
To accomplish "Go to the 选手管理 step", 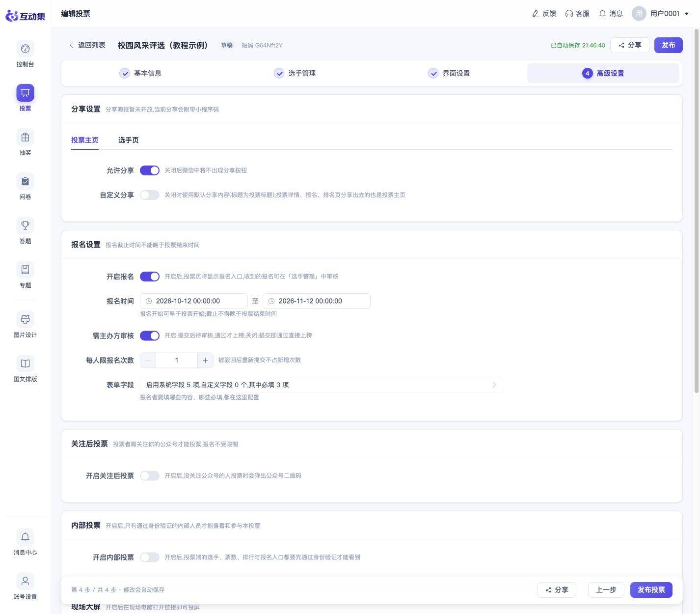I will (295, 73).
